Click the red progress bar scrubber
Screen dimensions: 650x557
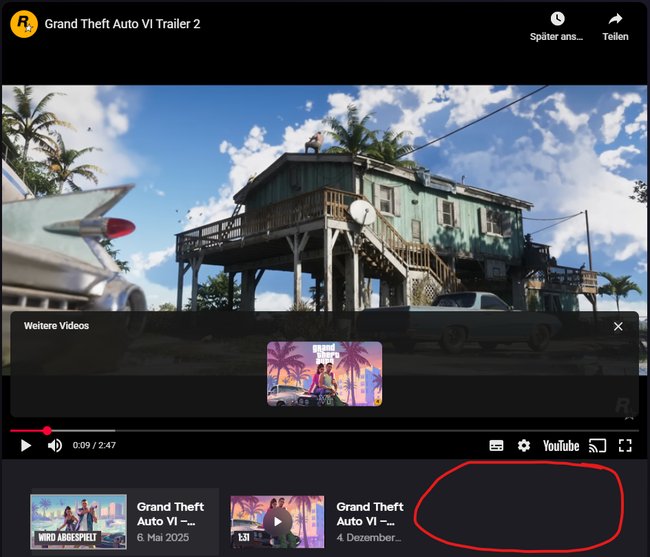(47, 431)
